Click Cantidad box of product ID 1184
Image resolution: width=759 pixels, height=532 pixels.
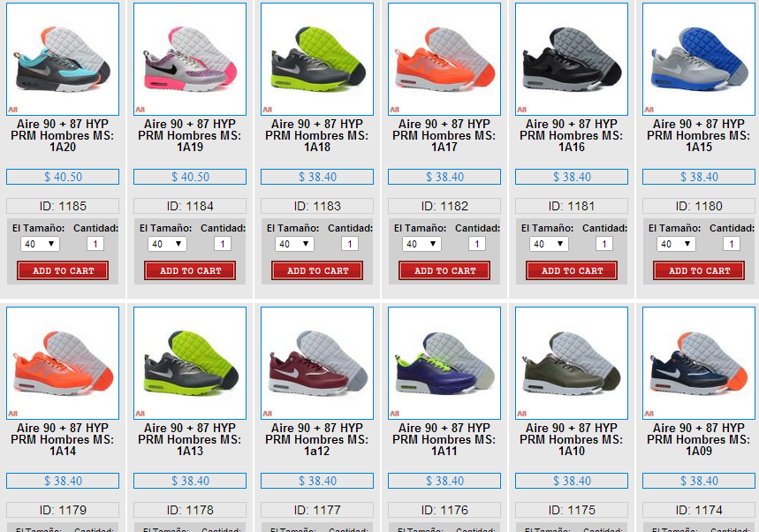222,244
